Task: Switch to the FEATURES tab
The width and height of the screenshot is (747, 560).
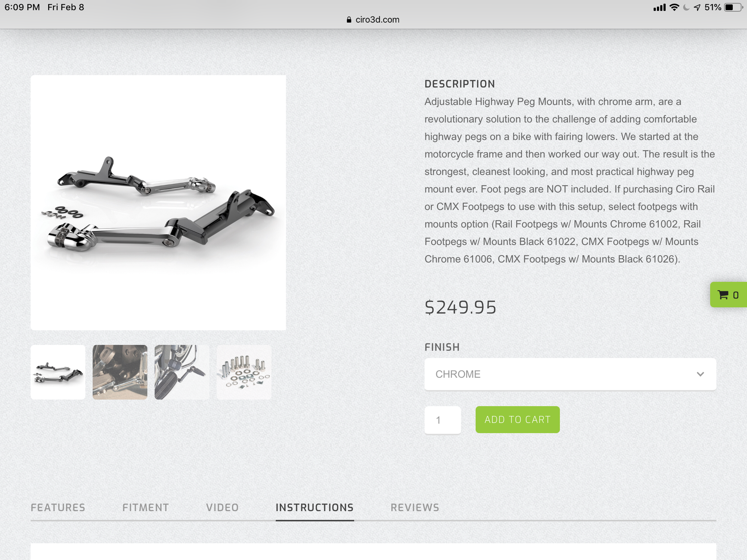Action: 58,507
